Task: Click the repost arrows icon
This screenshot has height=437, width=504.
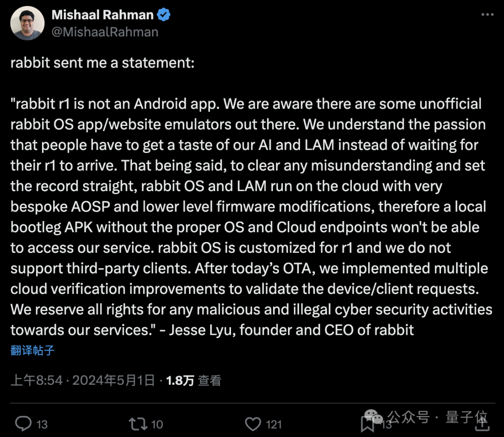Action: [x=137, y=423]
